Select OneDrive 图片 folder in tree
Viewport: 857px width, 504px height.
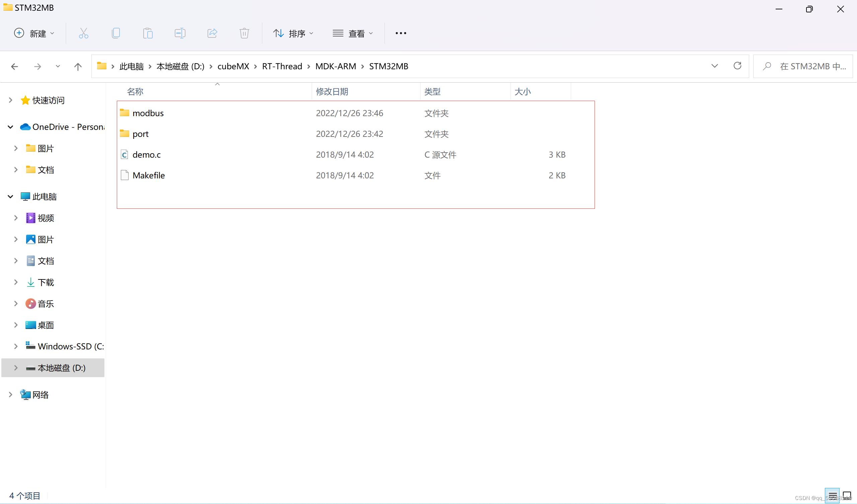[46, 149]
